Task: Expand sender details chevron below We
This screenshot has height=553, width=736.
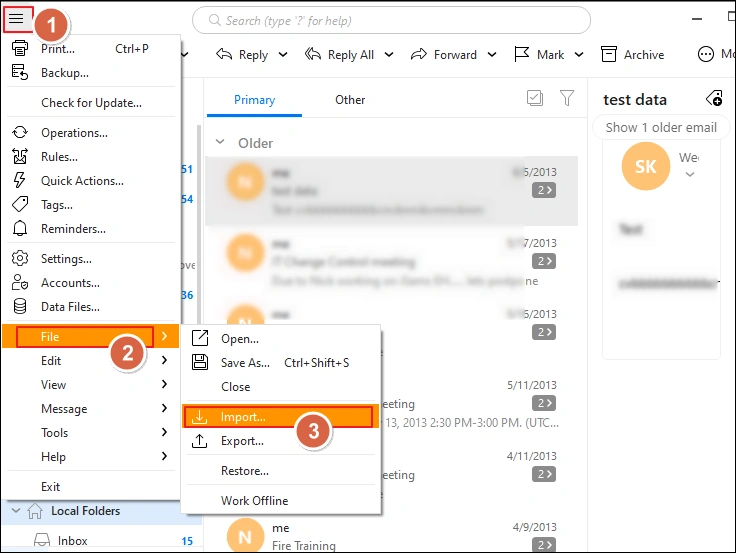Action: coord(690,174)
